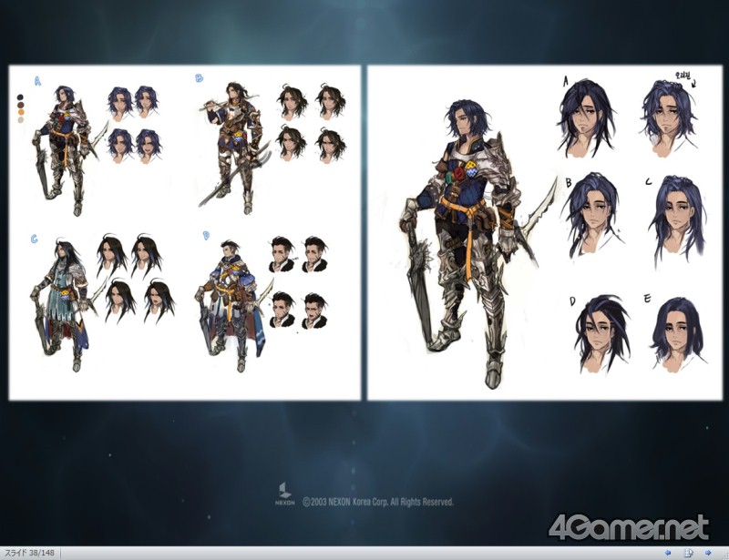Advance to next slide with the right arrow
This screenshot has width=729, height=560.
708,553
